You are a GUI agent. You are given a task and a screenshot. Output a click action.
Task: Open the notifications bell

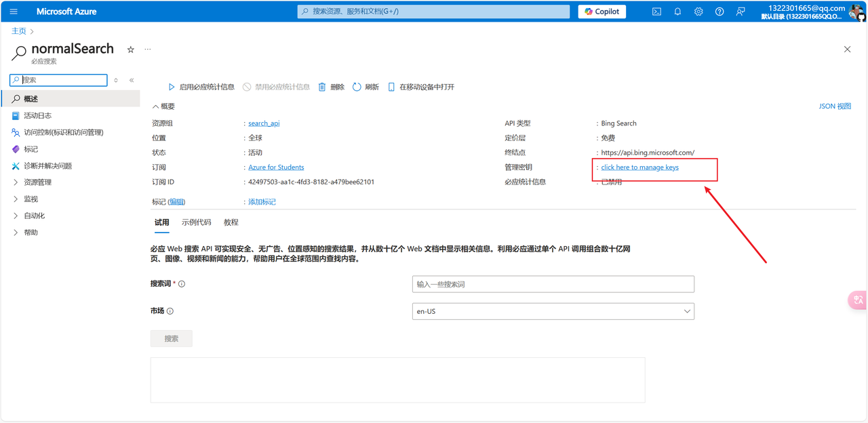coord(677,12)
